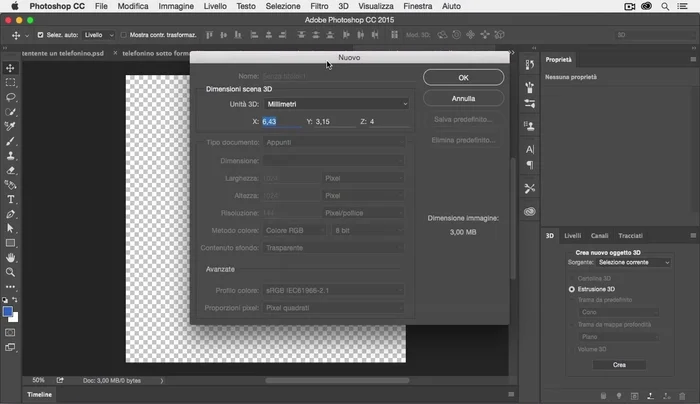The image size is (700, 404).
Task: Choose the Hand tool
Action: [x=11, y=257]
